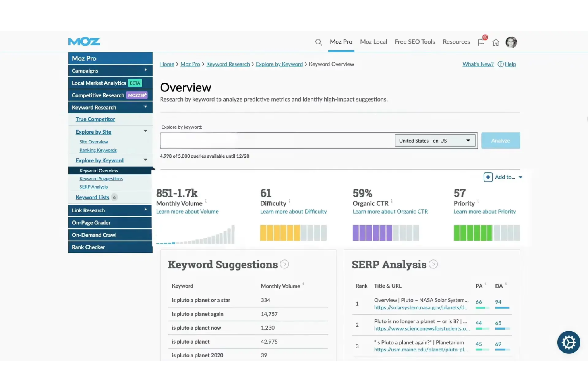
Task: Follow the Home breadcrumb link
Action: click(167, 64)
